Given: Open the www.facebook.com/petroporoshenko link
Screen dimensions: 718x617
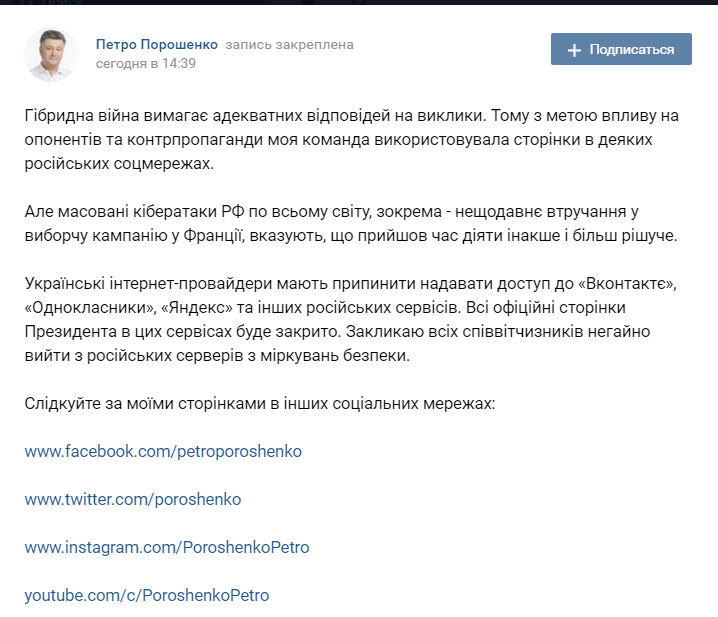Looking at the screenshot, I should click(163, 451).
